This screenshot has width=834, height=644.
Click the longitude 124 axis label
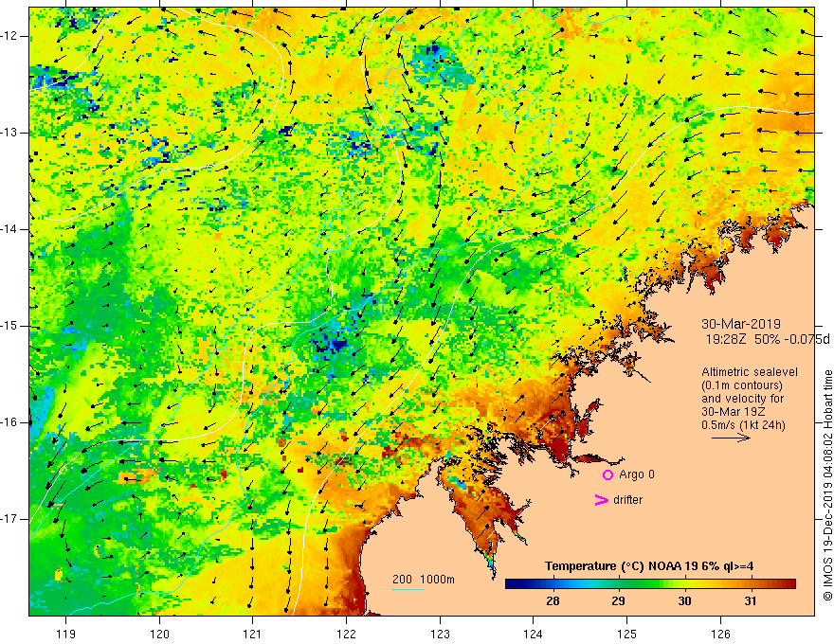(x=534, y=634)
